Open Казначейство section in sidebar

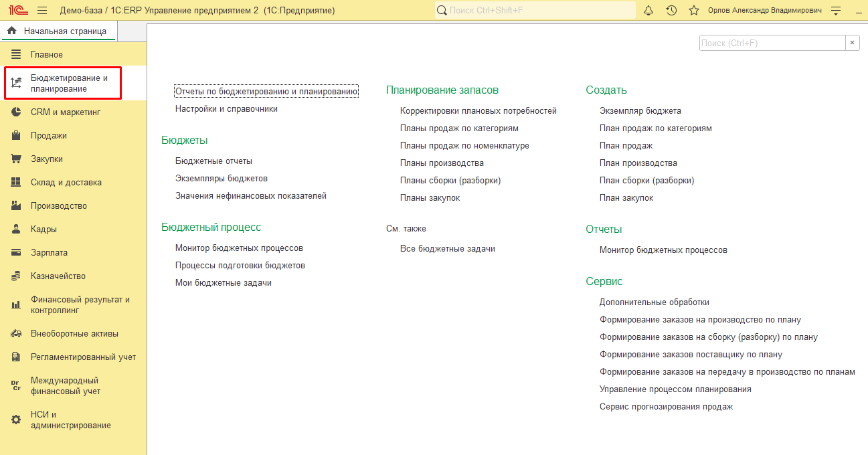(58, 276)
